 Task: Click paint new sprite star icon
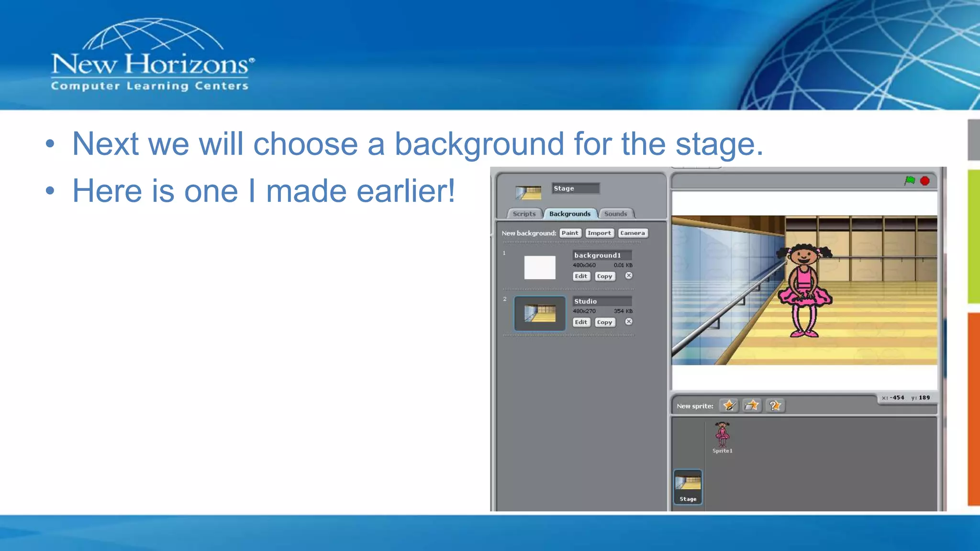(729, 406)
